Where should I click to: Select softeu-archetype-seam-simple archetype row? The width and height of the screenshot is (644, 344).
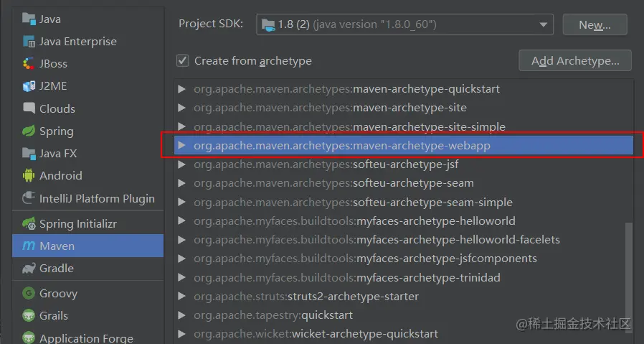coord(403,202)
